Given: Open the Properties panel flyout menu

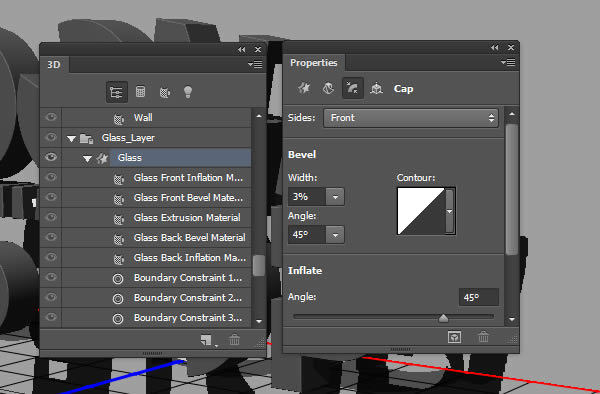Looking at the screenshot, I should tap(508, 62).
